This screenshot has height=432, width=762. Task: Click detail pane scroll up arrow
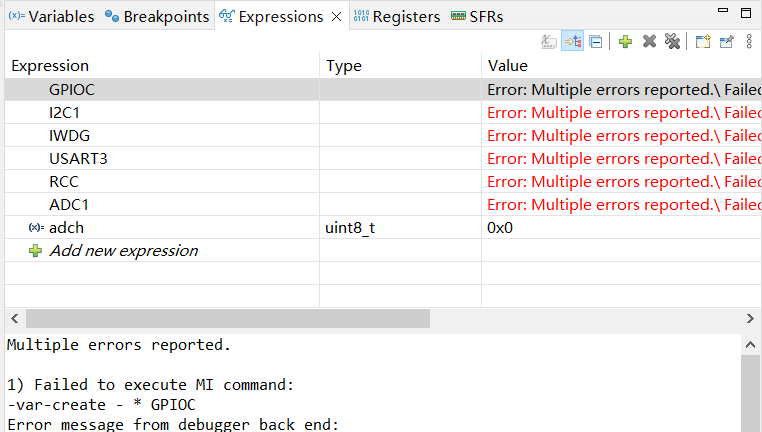(x=750, y=345)
